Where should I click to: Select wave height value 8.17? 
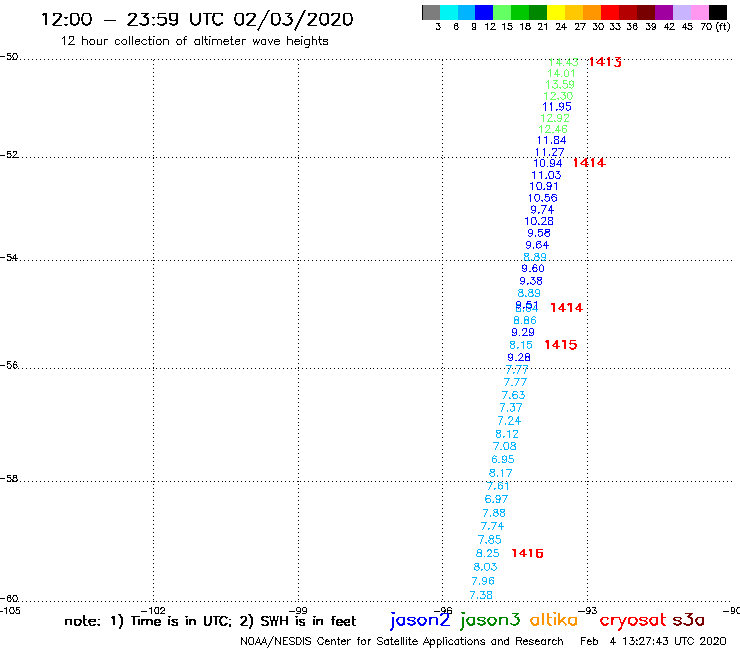coord(500,473)
